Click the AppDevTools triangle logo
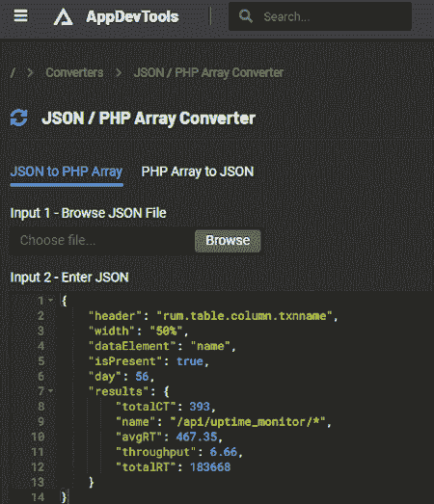Image resolution: width=434 pixels, height=504 pixels. click(63, 16)
